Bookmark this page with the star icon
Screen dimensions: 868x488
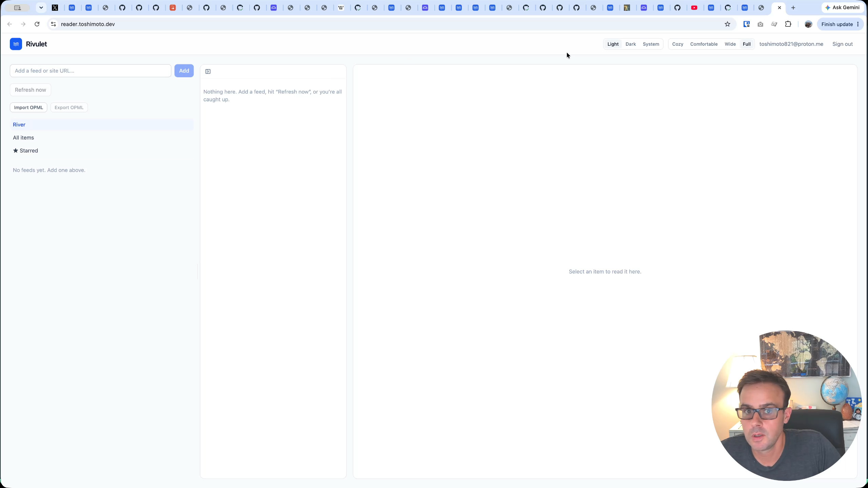[727, 24]
